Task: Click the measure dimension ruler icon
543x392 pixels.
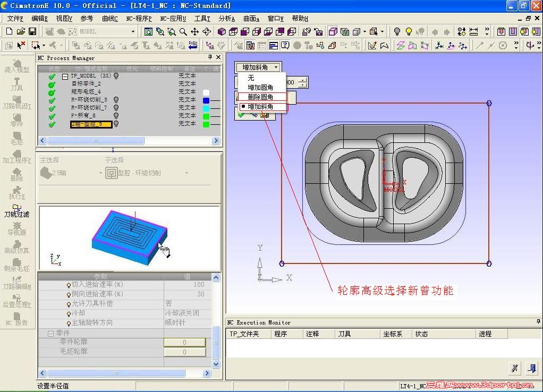Action: [473, 32]
